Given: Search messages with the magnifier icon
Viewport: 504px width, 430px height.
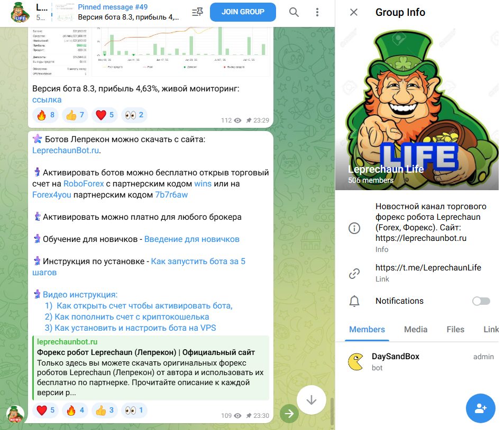Looking at the screenshot, I should (294, 12).
